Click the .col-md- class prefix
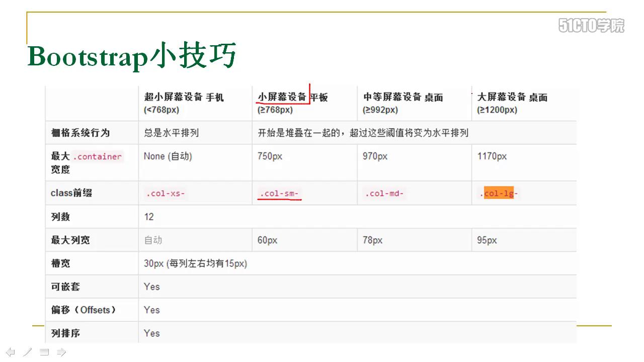The height and width of the screenshot is (362, 644). 384,194
